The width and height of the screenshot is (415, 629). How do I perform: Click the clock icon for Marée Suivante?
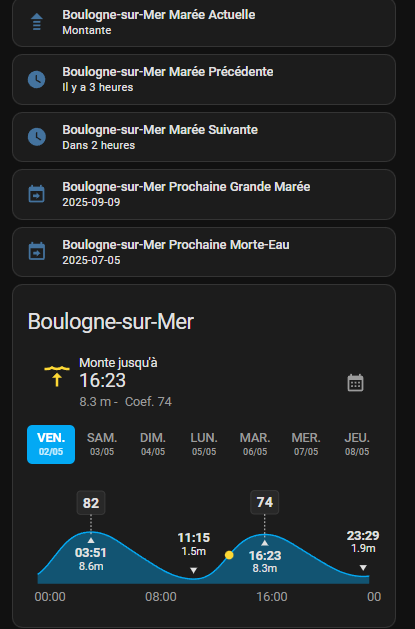[36, 137]
